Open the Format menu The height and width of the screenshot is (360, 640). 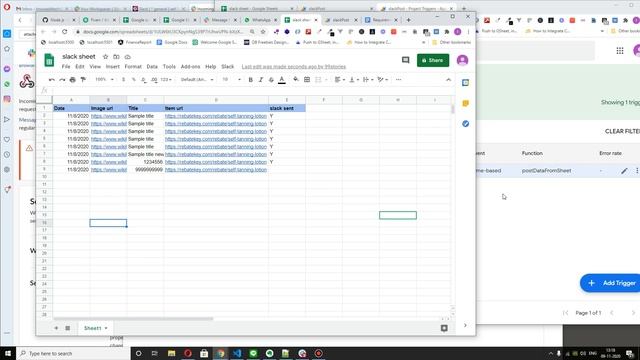[133, 67]
